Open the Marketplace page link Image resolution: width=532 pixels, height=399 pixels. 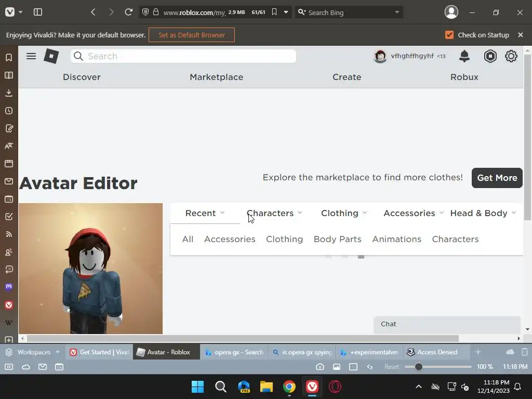point(217,77)
